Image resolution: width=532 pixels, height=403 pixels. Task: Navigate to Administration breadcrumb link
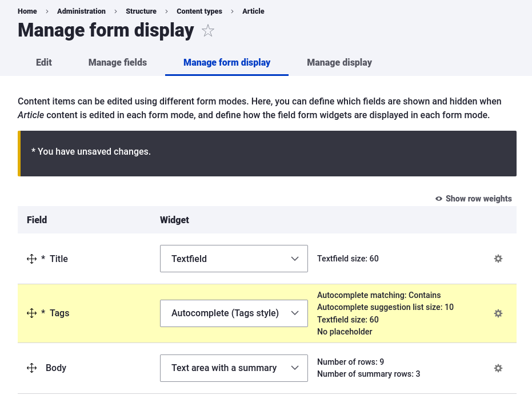click(81, 11)
